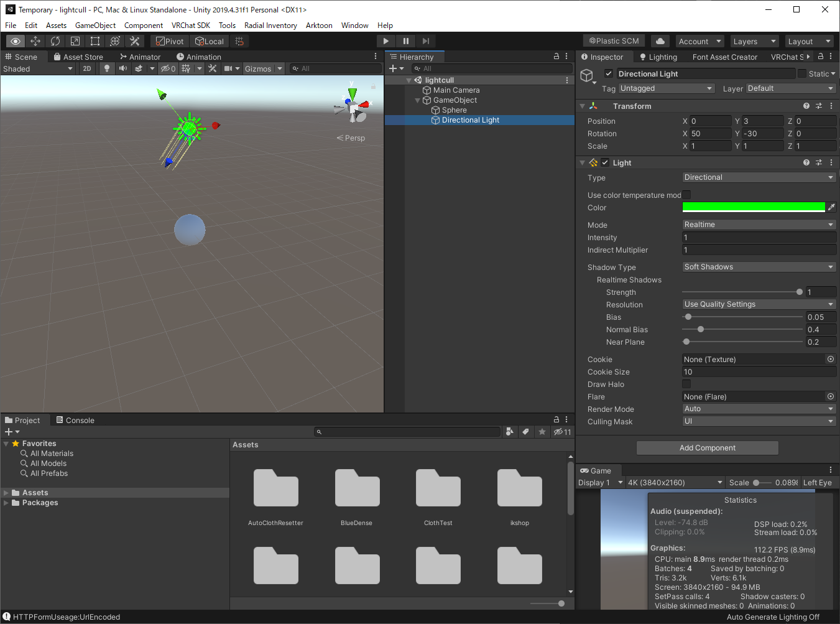Toggle scene effects icon
The image size is (840, 624).
139,68
